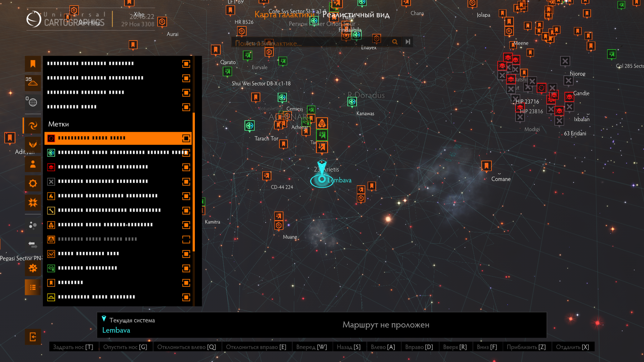Click Отклониться вправо [E] control hint
Screen dimensions: 644x362
pyautogui.click(x=256, y=347)
